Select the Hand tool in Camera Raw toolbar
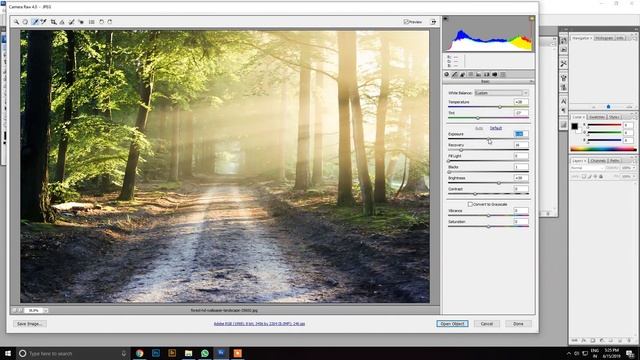Screen dimensions: 640x360 [x=25, y=22]
